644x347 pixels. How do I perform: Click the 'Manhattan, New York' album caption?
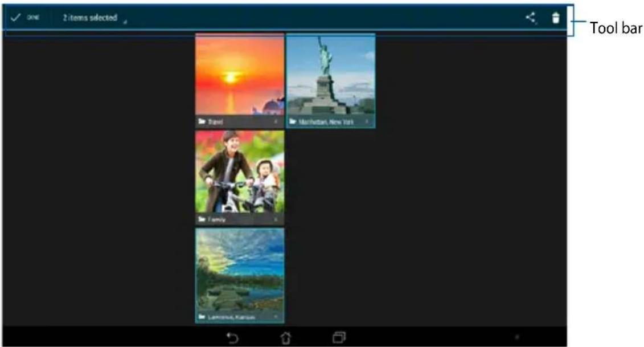click(x=326, y=122)
